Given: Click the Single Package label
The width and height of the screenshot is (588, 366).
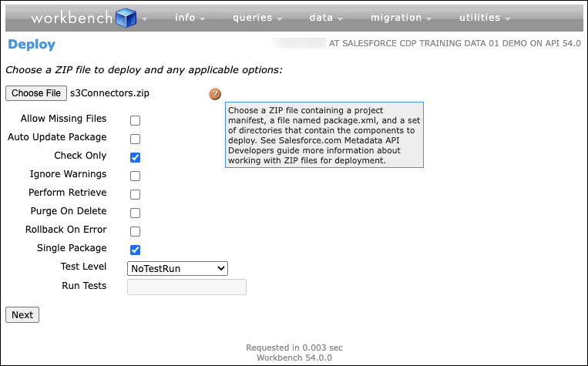Looking at the screenshot, I should [72, 248].
